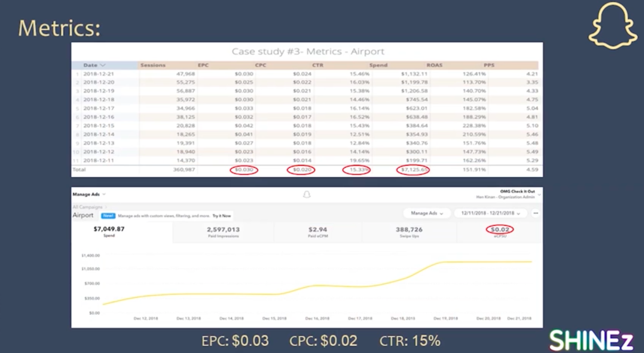This screenshot has height=353, width=644.
Task: Click the Spend column header in the table
Action: 378,65
